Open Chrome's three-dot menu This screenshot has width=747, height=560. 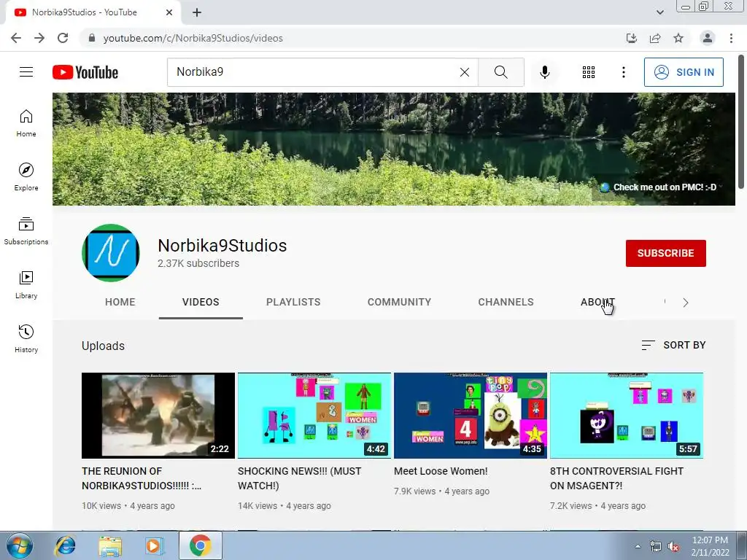[731, 38]
